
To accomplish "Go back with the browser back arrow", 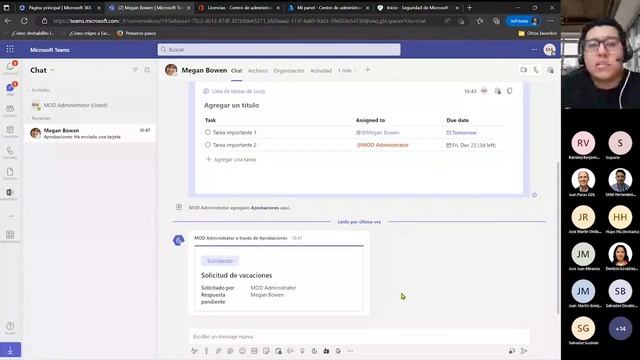I will click(x=8, y=21).
